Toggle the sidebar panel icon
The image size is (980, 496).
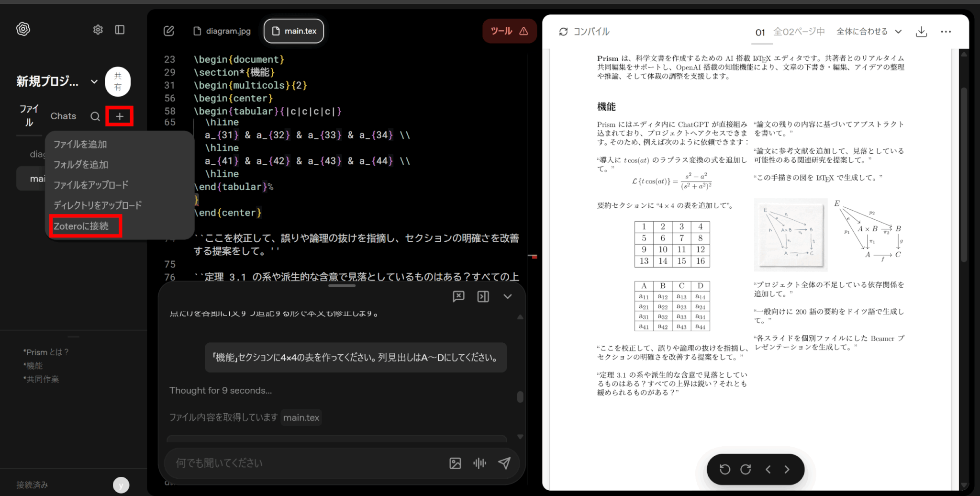120,30
